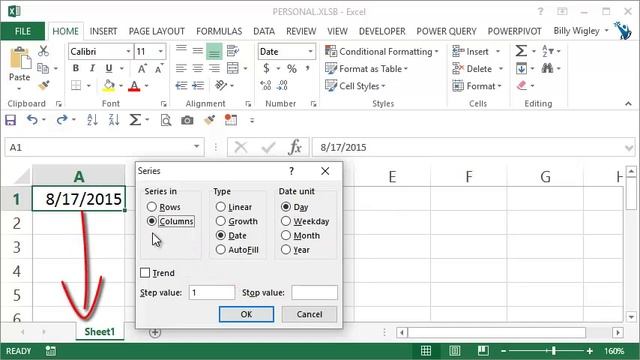Click the macro record icon in status bar
This screenshot has height=360, width=640.
click(51, 351)
